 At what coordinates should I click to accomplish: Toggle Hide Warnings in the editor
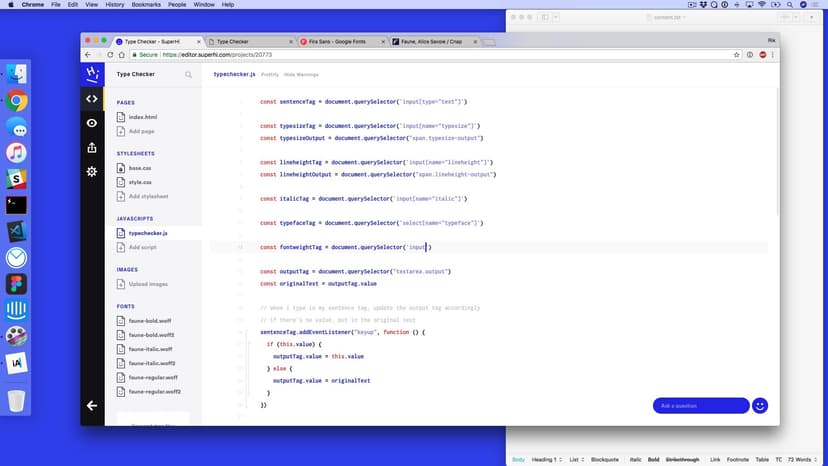point(301,74)
